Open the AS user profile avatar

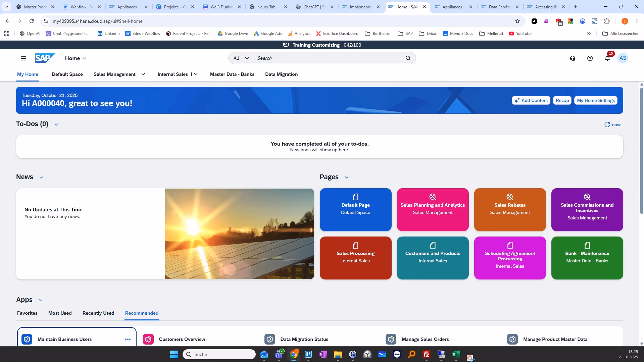click(623, 58)
